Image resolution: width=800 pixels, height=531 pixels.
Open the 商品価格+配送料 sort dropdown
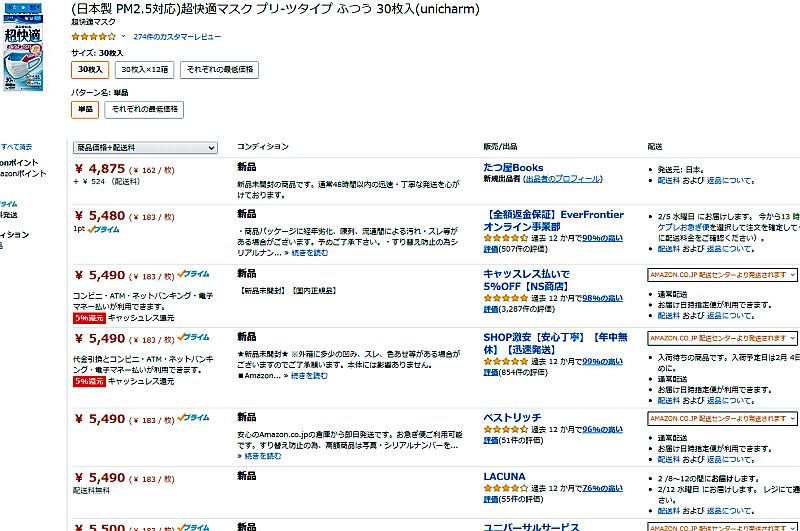[x=145, y=147]
